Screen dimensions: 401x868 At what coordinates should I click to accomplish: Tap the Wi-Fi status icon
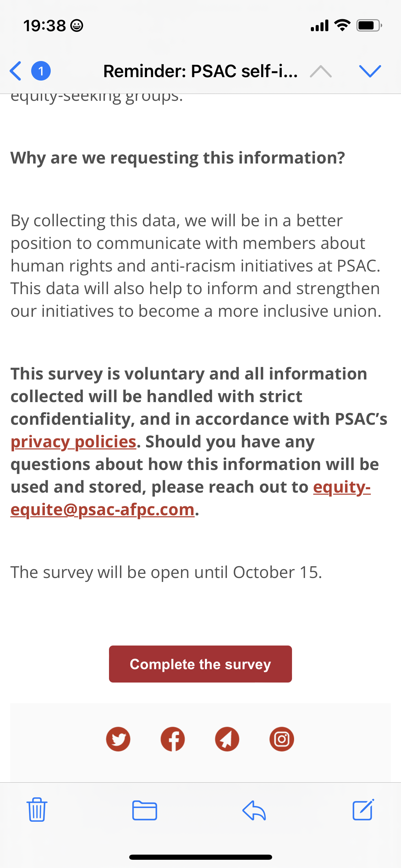click(342, 25)
